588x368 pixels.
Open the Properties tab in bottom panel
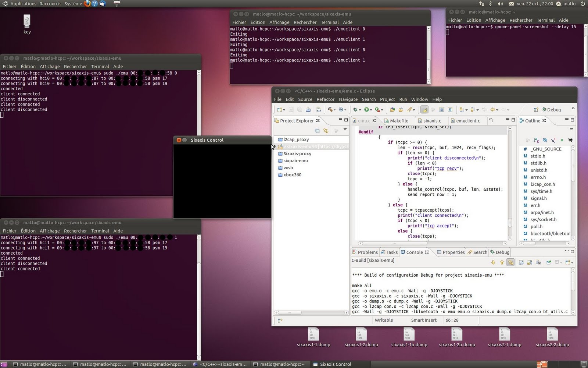click(x=451, y=252)
